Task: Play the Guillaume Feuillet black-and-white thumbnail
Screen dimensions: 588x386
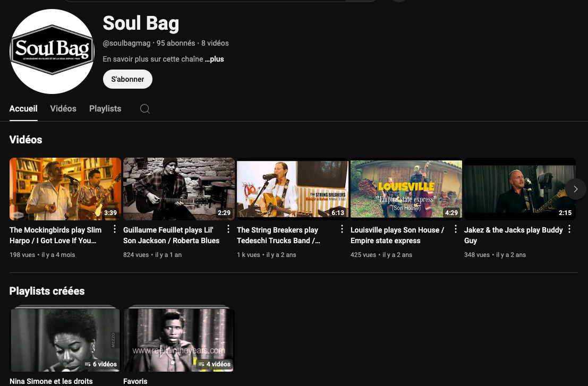Action: 179,189
